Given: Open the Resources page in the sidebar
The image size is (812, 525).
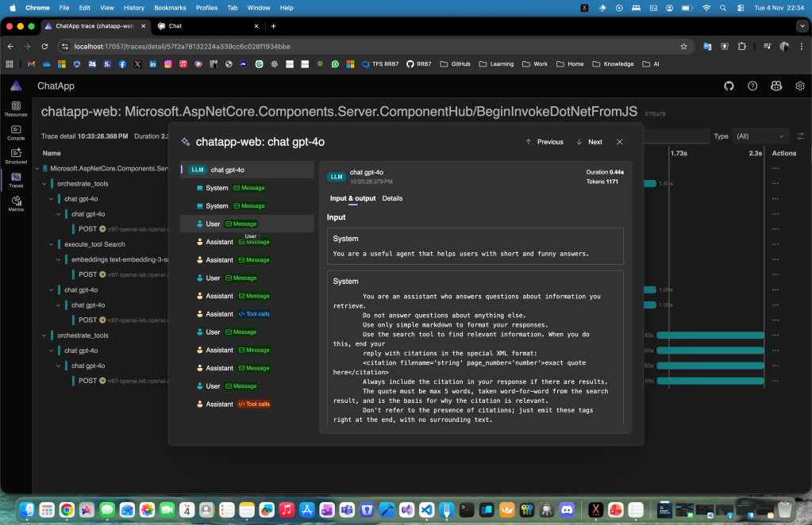Looking at the screenshot, I should 16,108.
